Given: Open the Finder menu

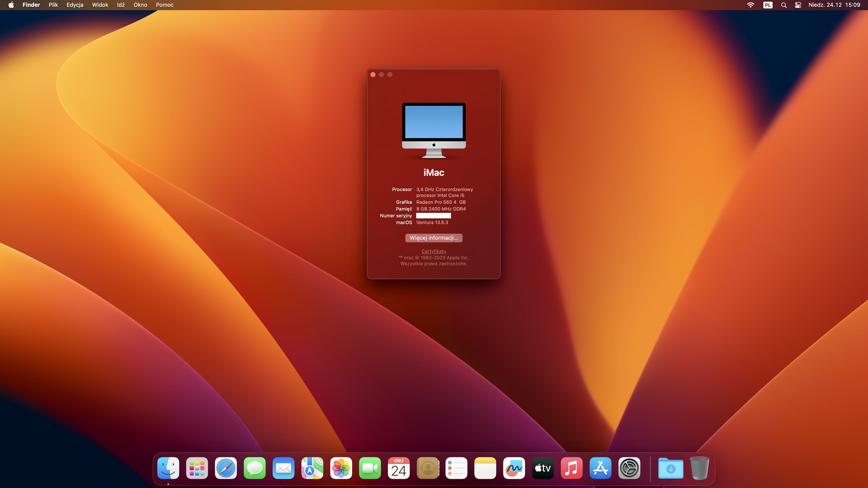Looking at the screenshot, I should point(31,5).
